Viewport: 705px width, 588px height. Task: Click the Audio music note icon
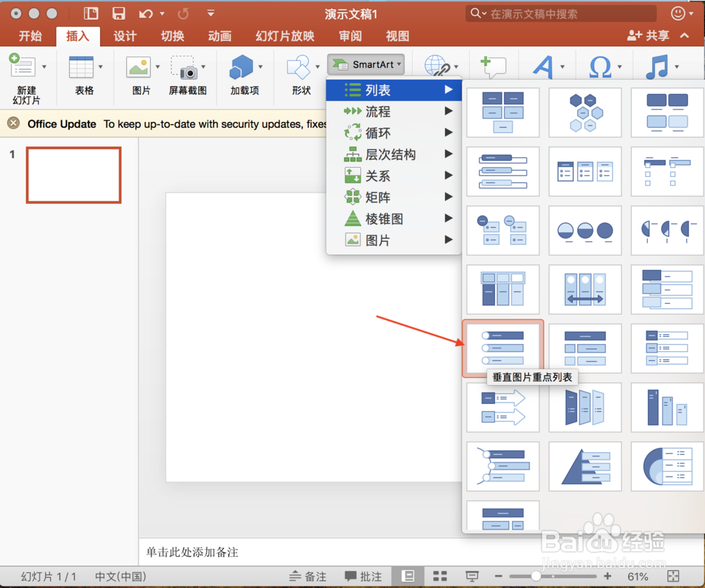(657, 67)
